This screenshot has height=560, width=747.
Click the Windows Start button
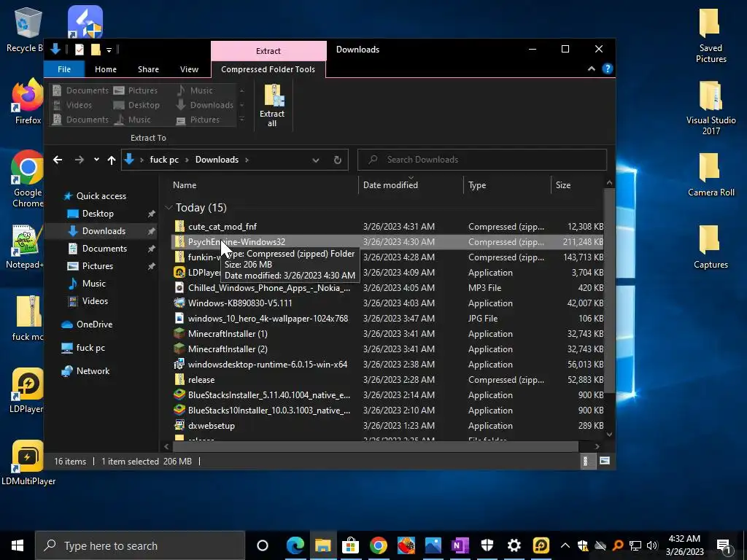(18, 545)
